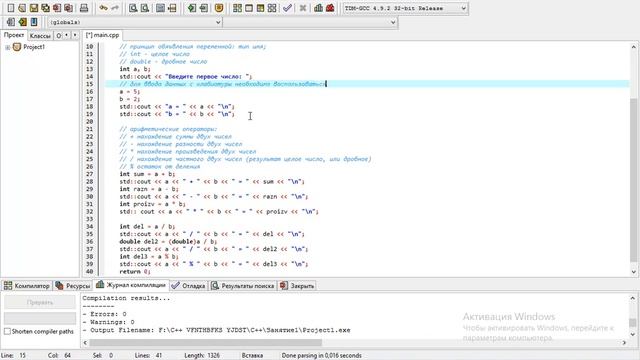Click the compile log scroll-right arrow

624,342
